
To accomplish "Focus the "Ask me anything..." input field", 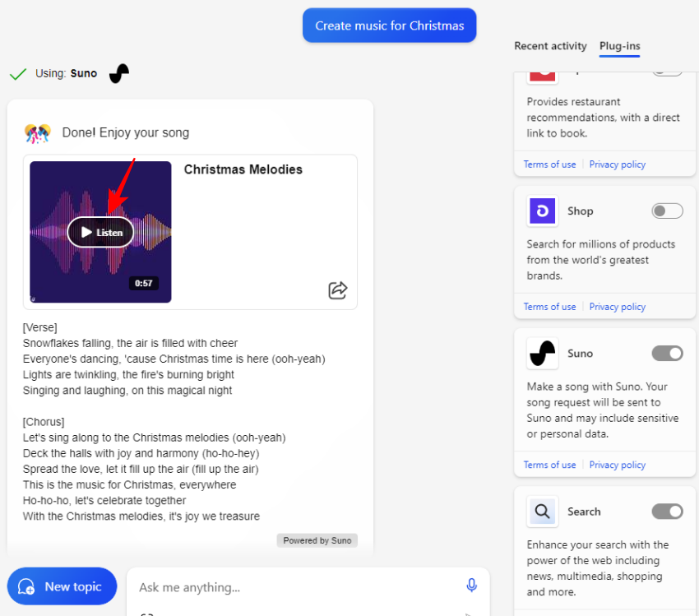I will pyautogui.click(x=296, y=587).
